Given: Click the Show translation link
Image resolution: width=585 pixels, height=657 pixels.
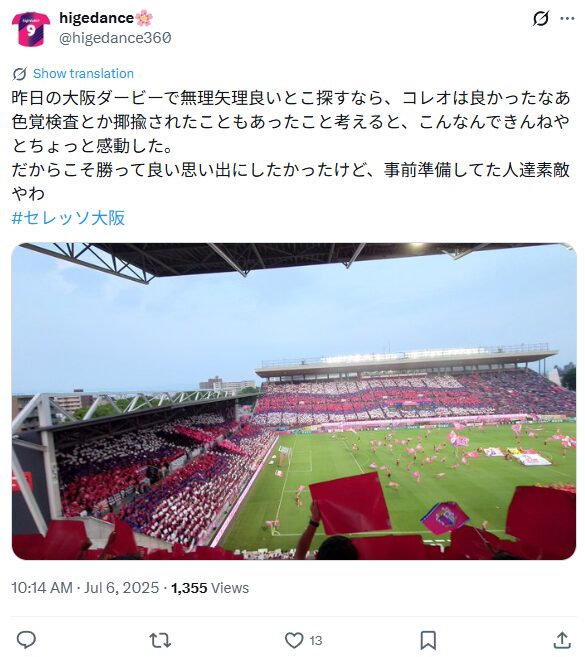Looking at the screenshot, I should [x=83, y=73].
